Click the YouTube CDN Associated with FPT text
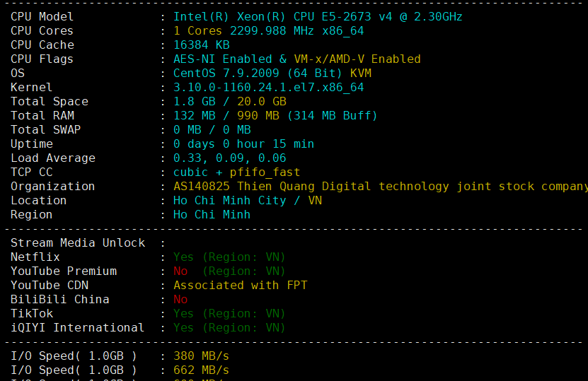This screenshot has width=588, height=381. click(x=240, y=285)
